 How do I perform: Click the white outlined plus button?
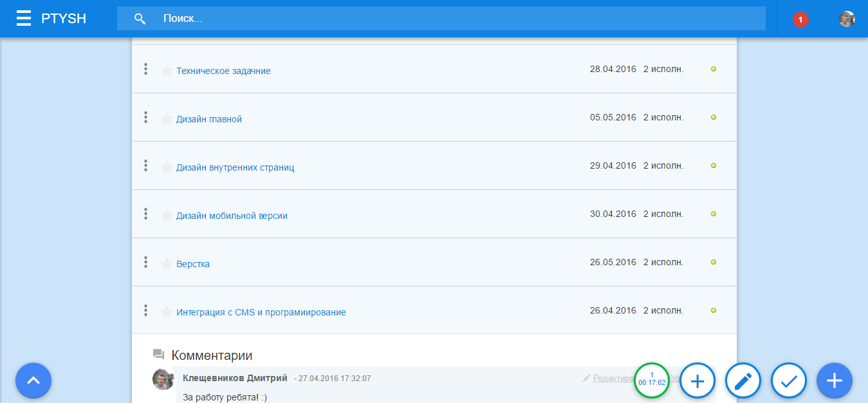click(697, 380)
